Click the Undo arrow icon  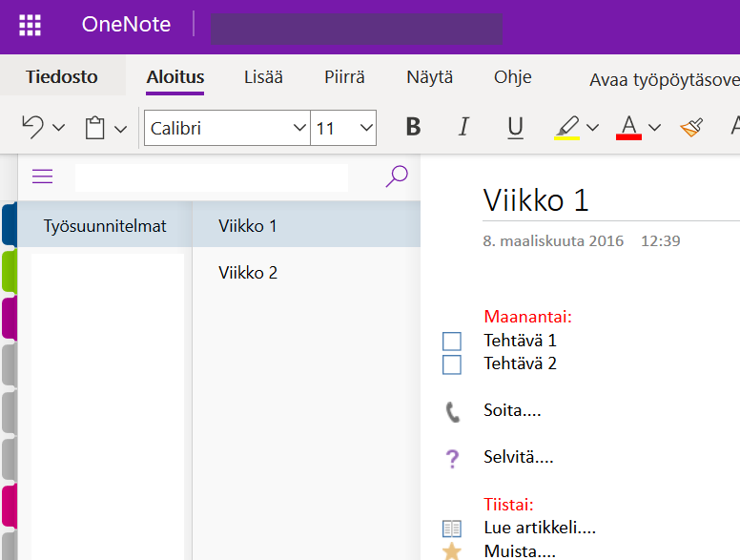point(32,128)
